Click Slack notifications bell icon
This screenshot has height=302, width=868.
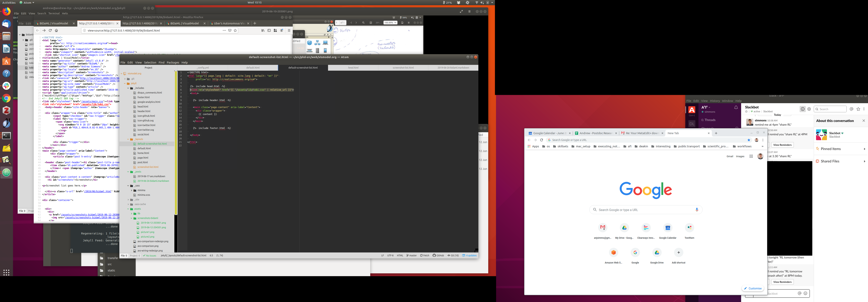736,107
